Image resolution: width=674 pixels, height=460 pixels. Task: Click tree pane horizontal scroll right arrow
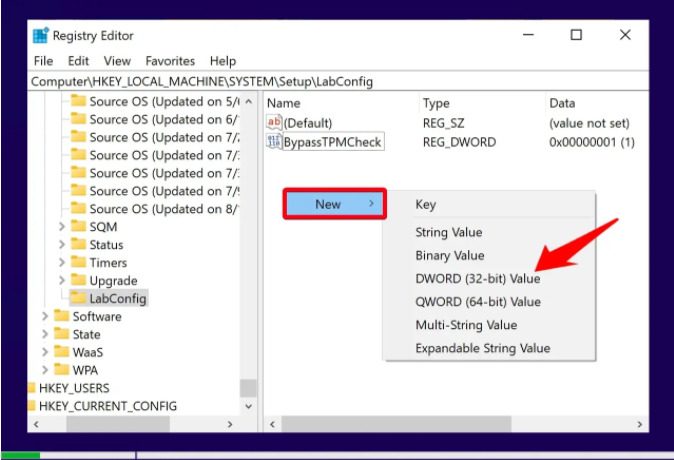click(x=230, y=424)
